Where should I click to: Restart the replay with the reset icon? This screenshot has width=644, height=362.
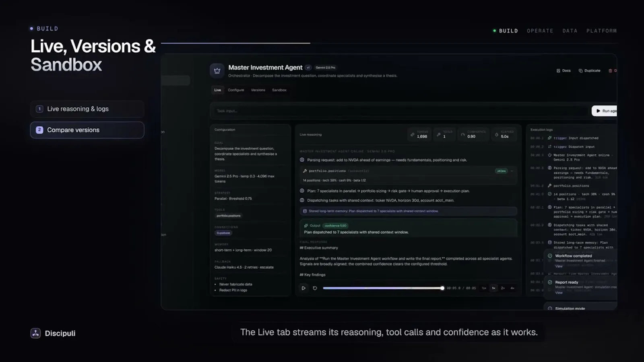point(315,288)
